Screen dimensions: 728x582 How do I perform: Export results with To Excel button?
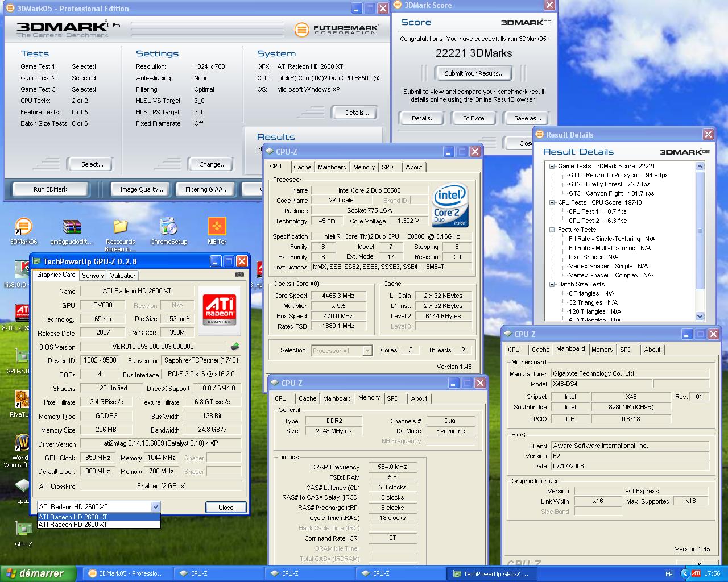pos(474,118)
